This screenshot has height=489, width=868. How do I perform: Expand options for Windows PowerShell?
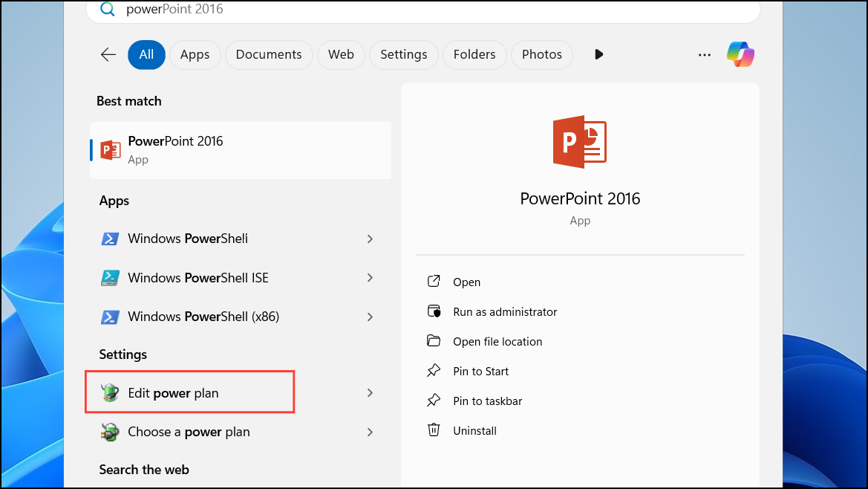click(370, 239)
